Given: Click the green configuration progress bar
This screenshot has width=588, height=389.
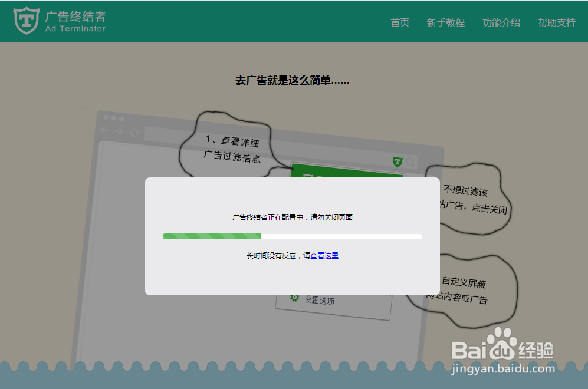Looking at the screenshot, I should coord(212,236).
